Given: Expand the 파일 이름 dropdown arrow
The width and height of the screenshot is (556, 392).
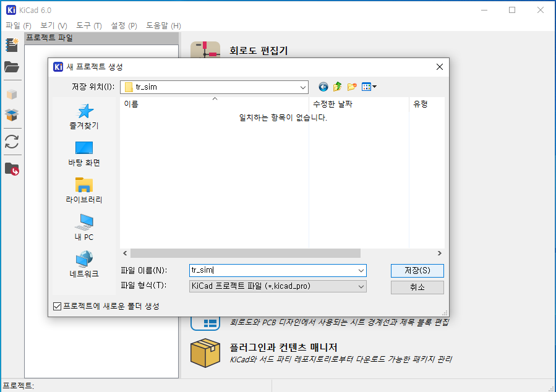Looking at the screenshot, I should point(361,270).
